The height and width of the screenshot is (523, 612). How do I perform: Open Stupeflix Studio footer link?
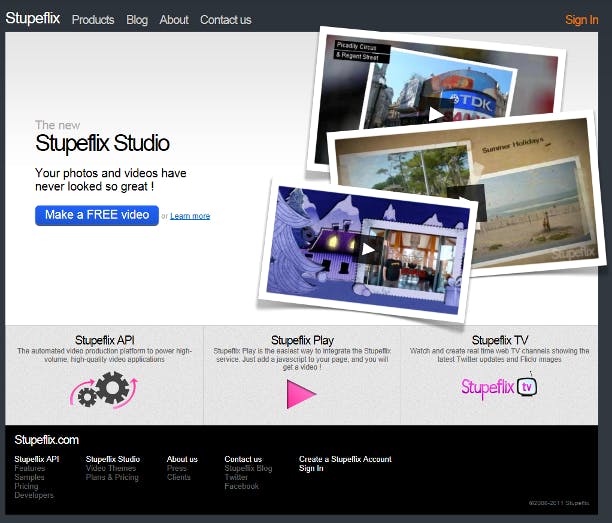click(113, 459)
